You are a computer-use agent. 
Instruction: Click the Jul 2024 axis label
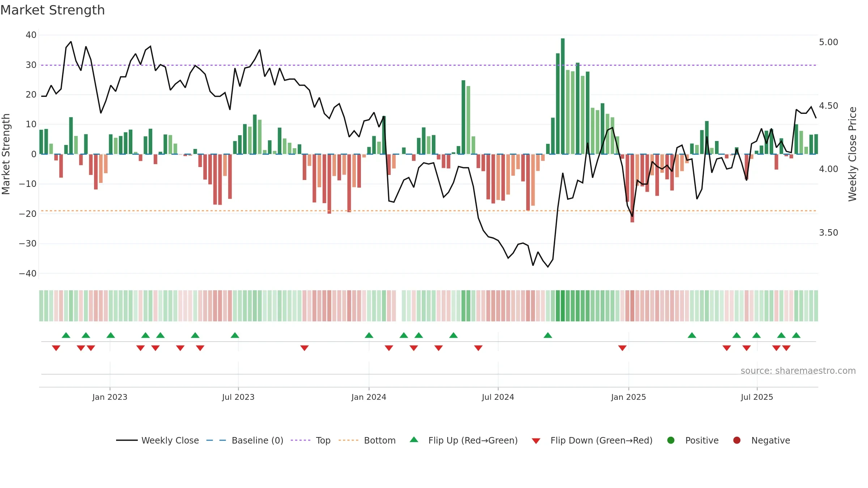point(498,397)
